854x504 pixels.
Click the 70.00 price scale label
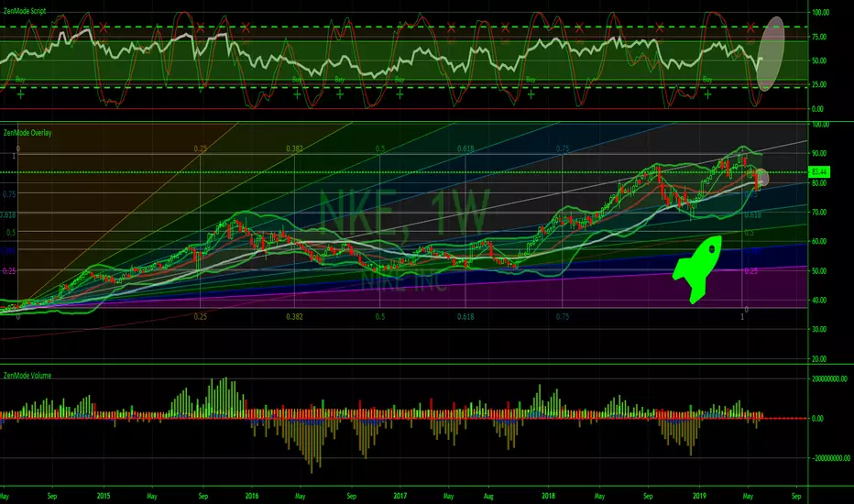tap(819, 212)
